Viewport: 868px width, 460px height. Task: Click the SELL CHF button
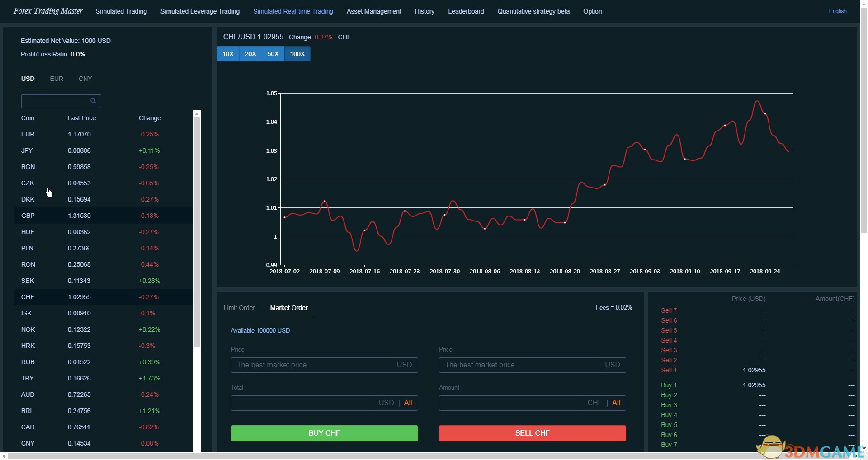pos(532,433)
